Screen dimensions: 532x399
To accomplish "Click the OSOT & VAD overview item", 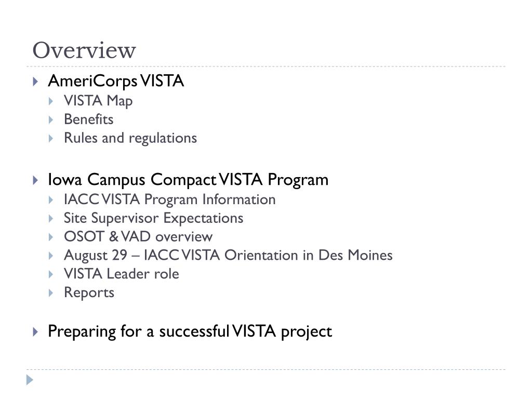I will point(138,237).
